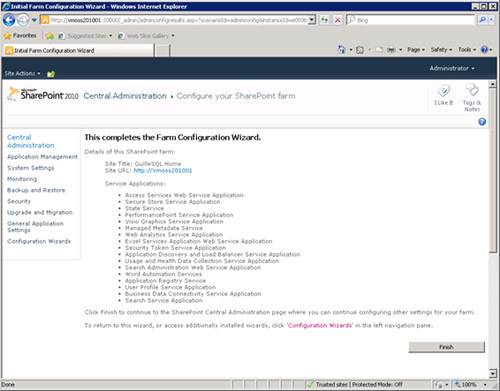Image resolution: width=500 pixels, height=391 pixels.
Task: Open the Safety menu
Action: tap(441, 50)
